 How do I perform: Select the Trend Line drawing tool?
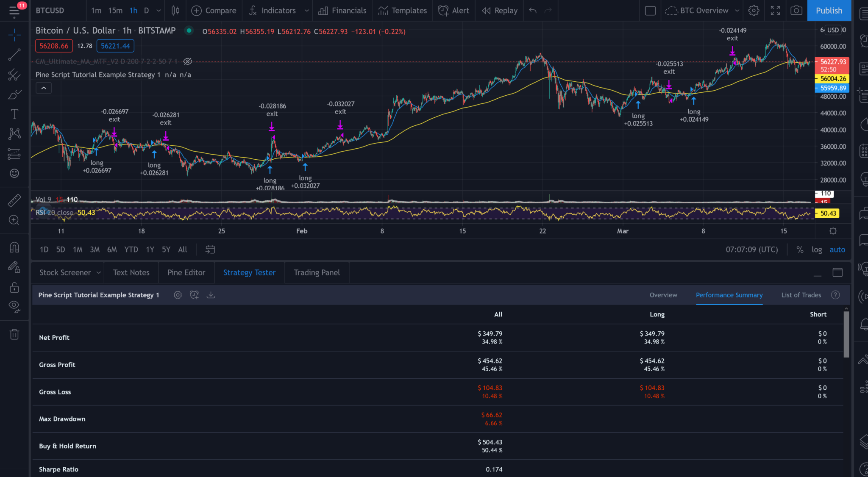point(14,54)
